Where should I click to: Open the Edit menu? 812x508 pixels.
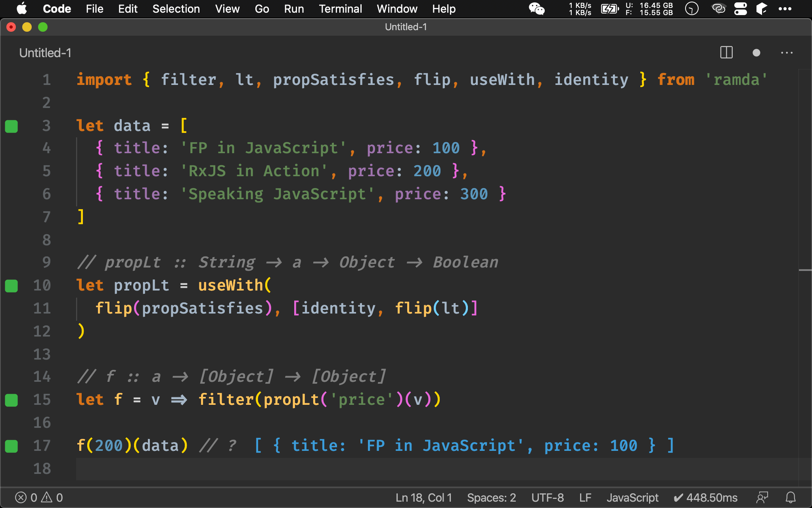128,9
